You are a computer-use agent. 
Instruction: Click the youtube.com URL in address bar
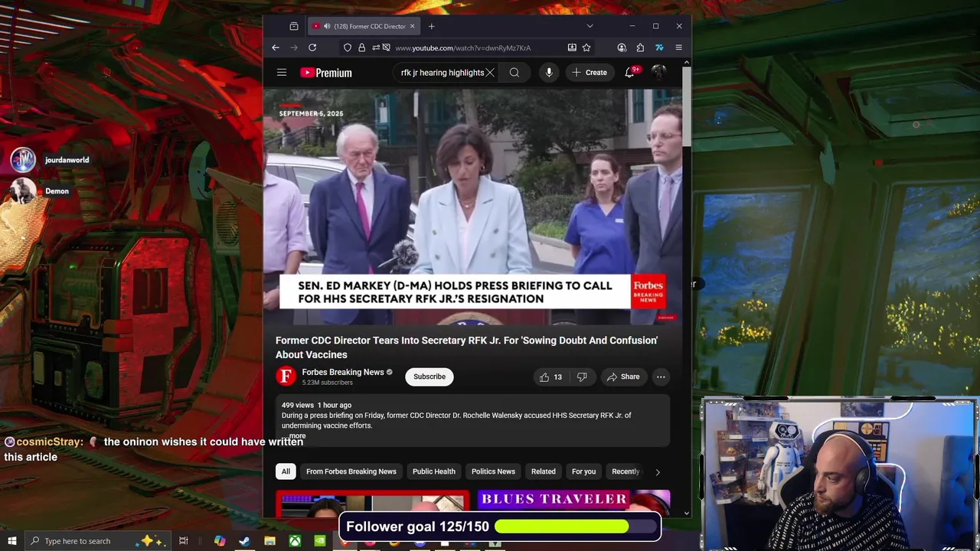pos(462,48)
